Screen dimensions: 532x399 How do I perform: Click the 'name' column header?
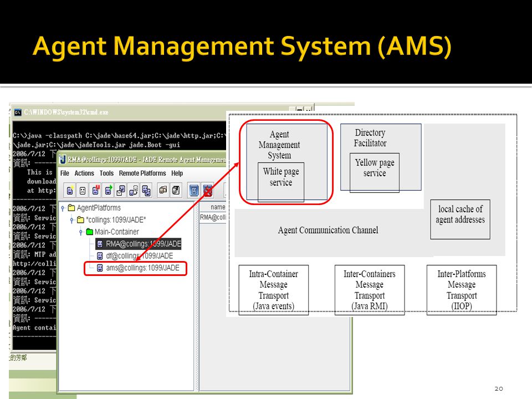pyautogui.click(x=218, y=207)
